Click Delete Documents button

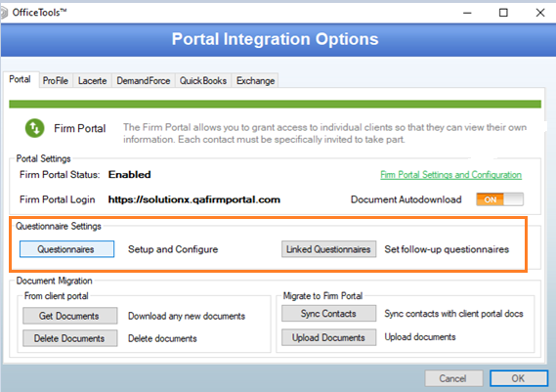tap(69, 338)
